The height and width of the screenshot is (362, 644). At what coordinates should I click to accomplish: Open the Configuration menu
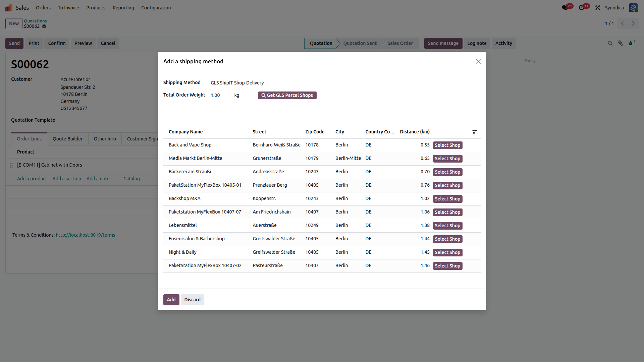pos(156,8)
